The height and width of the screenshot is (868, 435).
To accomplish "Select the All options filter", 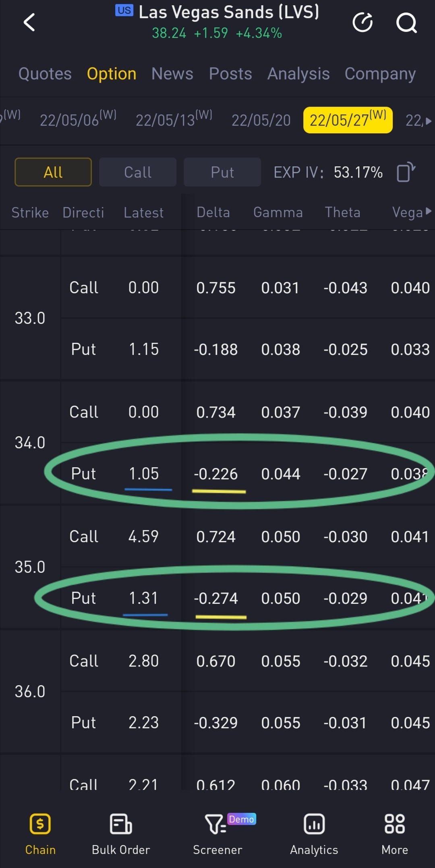I will coord(53,172).
